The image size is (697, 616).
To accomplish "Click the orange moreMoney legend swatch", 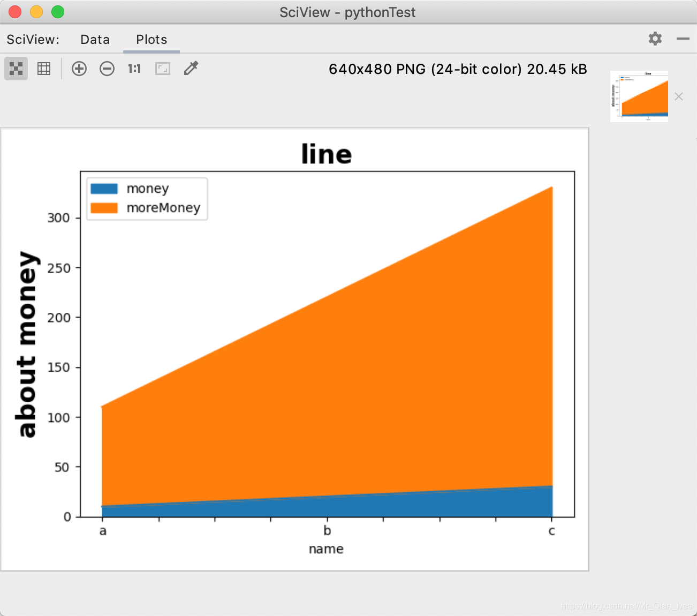I will click(x=104, y=208).
